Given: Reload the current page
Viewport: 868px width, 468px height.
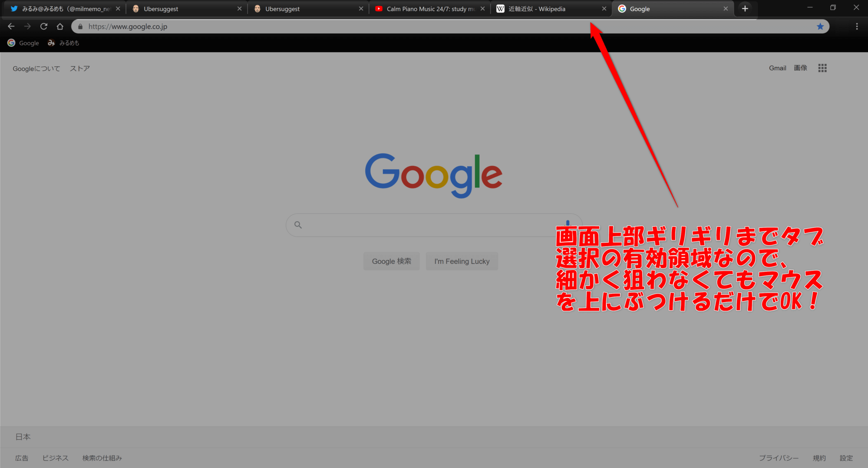Looking at the screenshot, I should [44, 26].
